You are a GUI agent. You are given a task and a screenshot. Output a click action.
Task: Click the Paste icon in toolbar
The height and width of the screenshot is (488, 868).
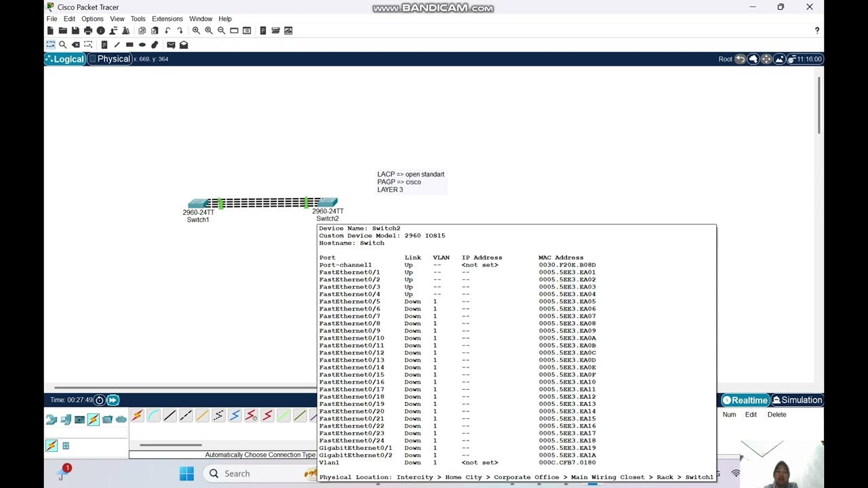(155, 30)
